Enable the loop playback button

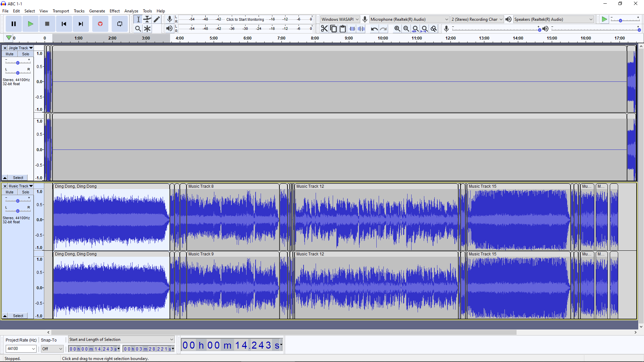tap(120, 24)
